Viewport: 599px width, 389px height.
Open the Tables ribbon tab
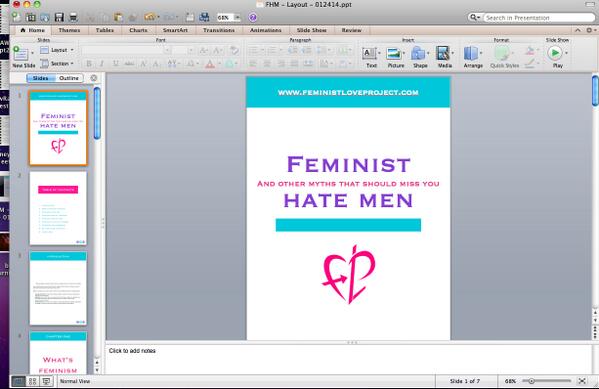pos(105,30)
